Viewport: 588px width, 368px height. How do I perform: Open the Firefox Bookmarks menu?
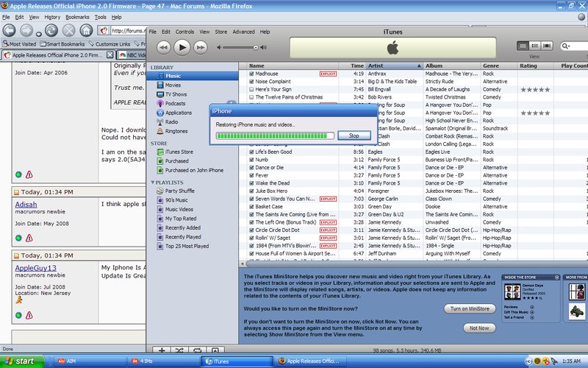point(77,17)
